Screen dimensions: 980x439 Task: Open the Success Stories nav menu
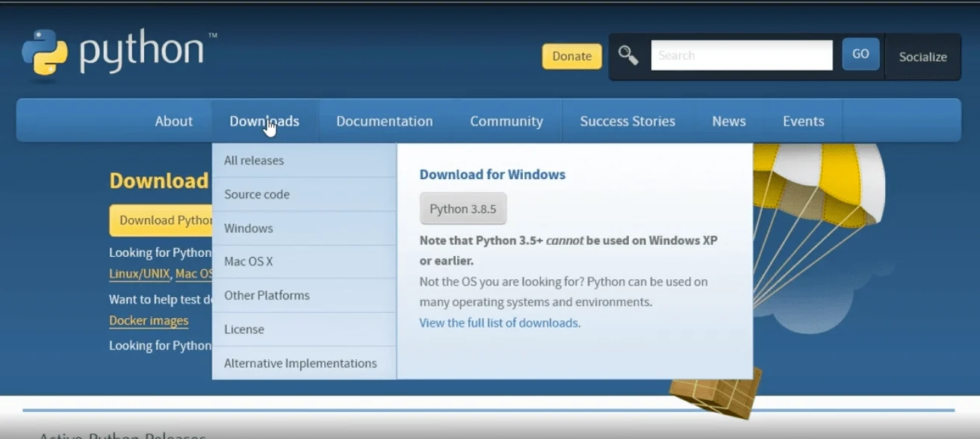tap(627, 121)
